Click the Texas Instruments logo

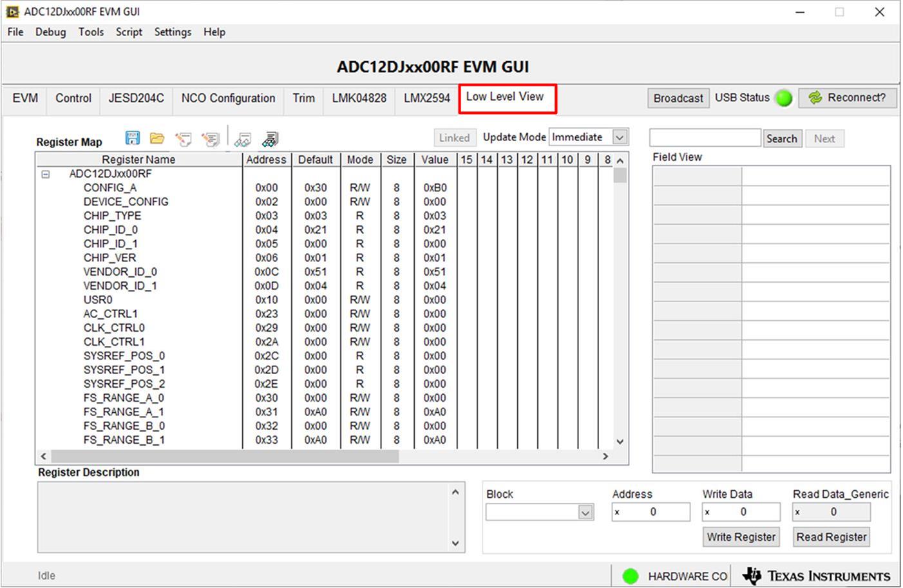click(x=817, y=575)
